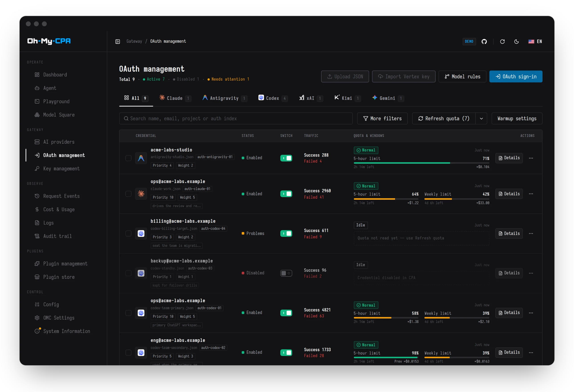The image size is (574, 392).
Task: Open the GitHub repository icon
Action: 484,41
